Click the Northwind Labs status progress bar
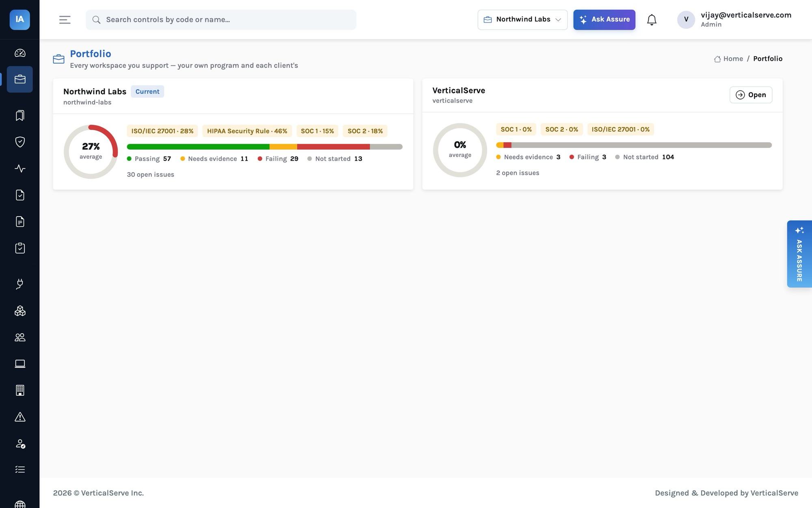Viewport: 812px width, 508px height. pos(265,147)
